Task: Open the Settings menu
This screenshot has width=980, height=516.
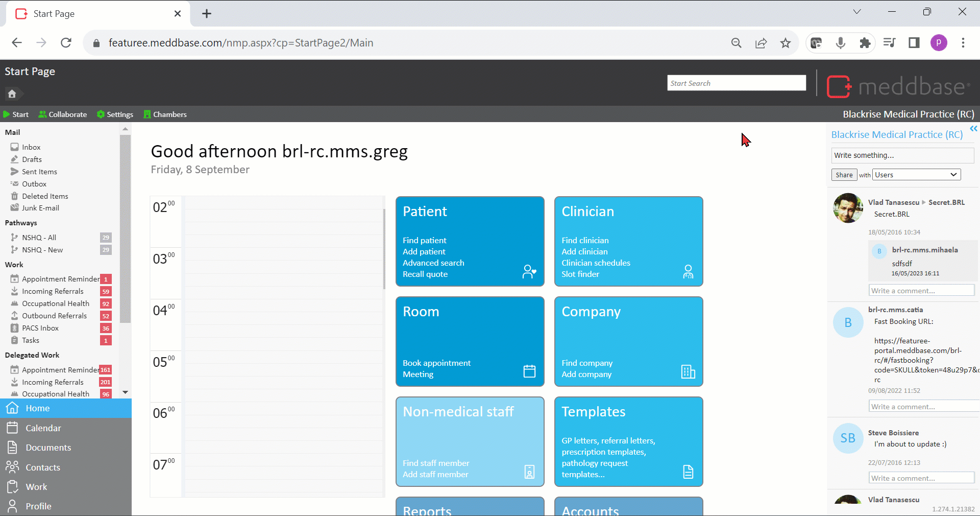Action: 115,114
